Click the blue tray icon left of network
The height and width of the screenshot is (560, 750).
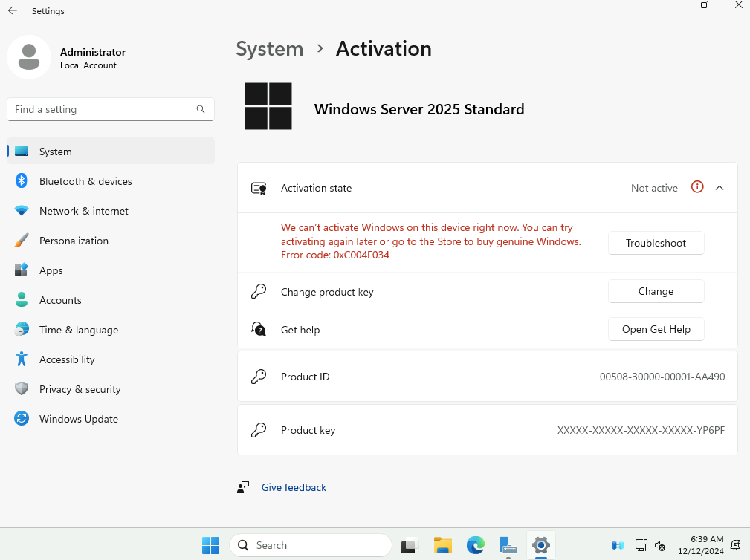tap(618, 545)
